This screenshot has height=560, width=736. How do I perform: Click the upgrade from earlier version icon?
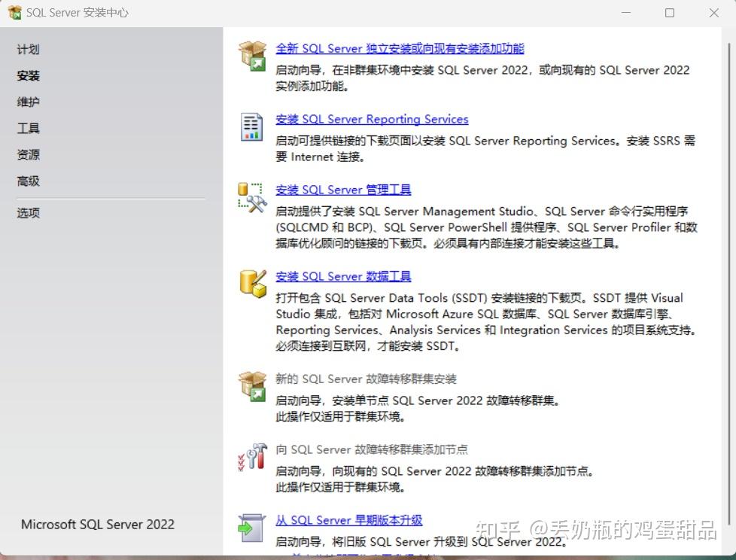pos(251,528)
